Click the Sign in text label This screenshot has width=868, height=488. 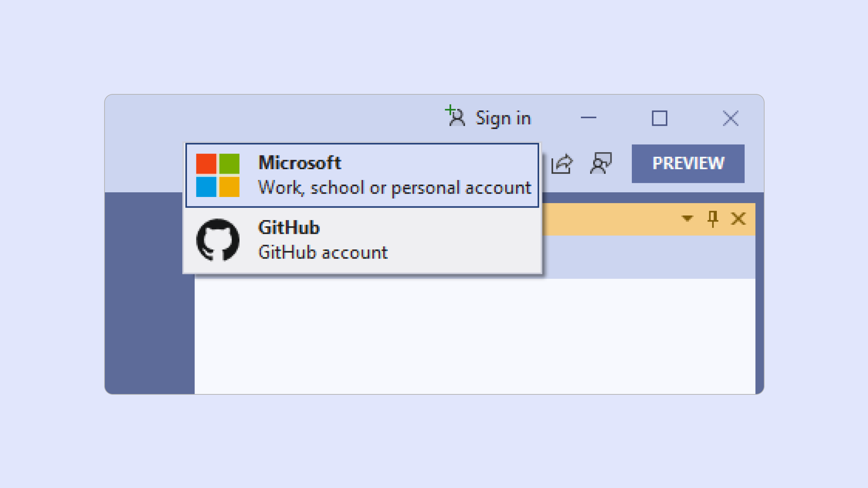pos(503,119)
